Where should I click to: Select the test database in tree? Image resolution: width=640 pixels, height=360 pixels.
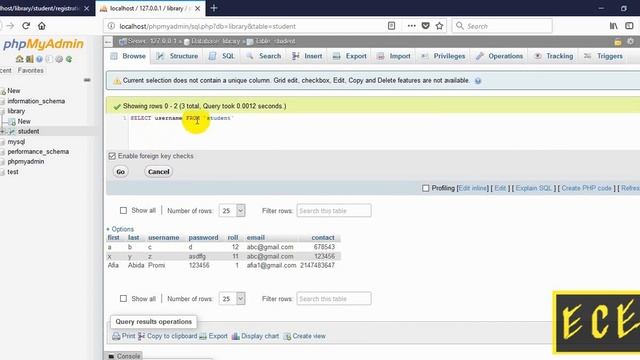pos(13,172)
